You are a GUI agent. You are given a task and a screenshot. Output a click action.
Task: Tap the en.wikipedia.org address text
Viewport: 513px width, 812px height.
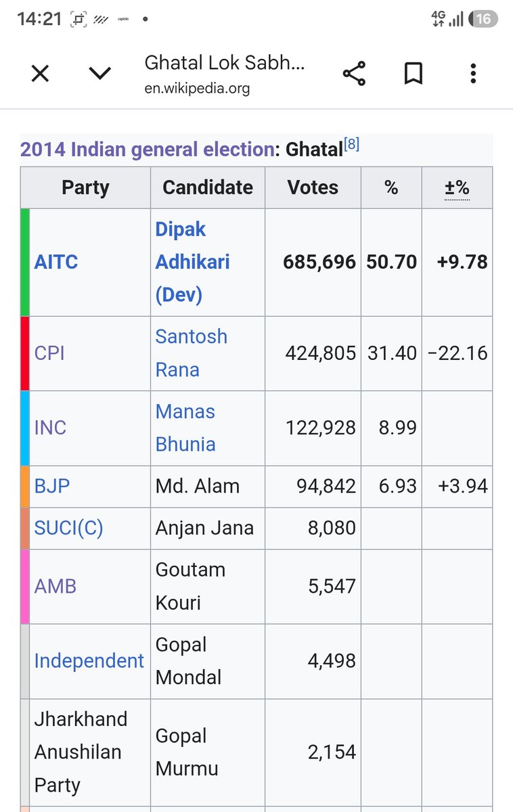coord(197,89)
